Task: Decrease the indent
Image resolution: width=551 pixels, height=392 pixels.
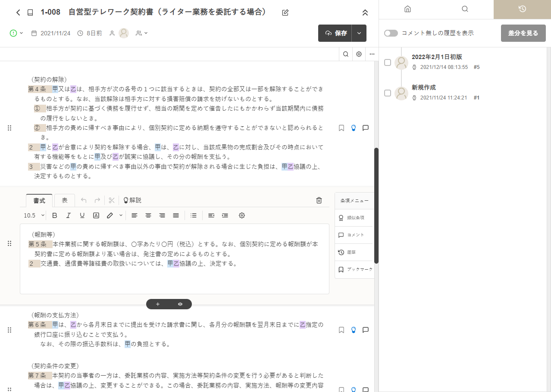Action: (211, 215)
